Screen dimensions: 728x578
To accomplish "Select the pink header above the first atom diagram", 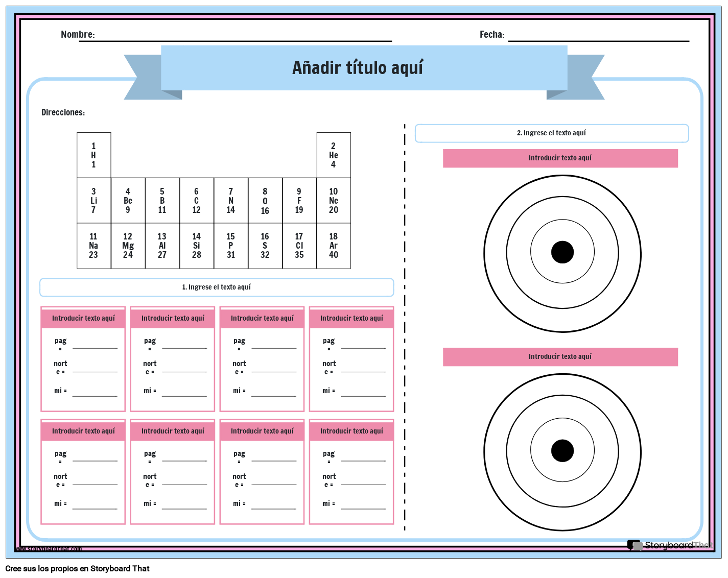I will point(560,158).
